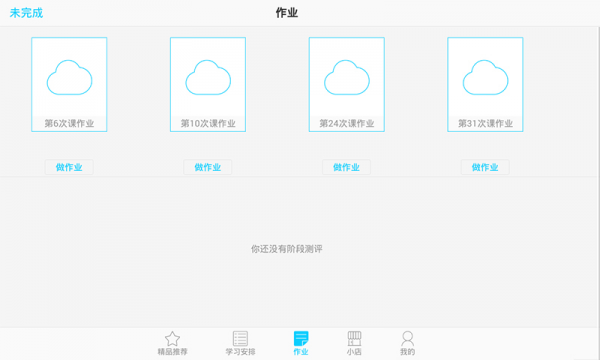Tap 做作业 under 第31次课作业
The width and height of the screenshot is (600, 360).
tap(485, 167)
